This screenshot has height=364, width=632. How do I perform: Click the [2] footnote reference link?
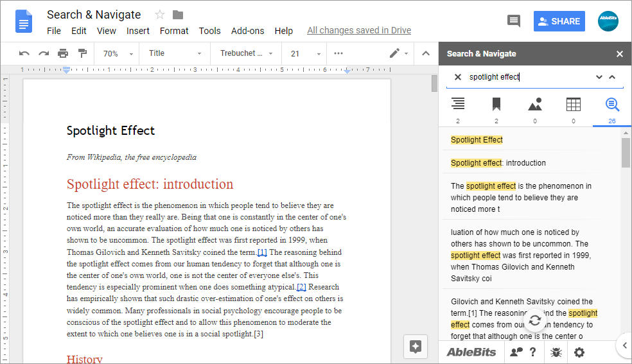point(301,287)
